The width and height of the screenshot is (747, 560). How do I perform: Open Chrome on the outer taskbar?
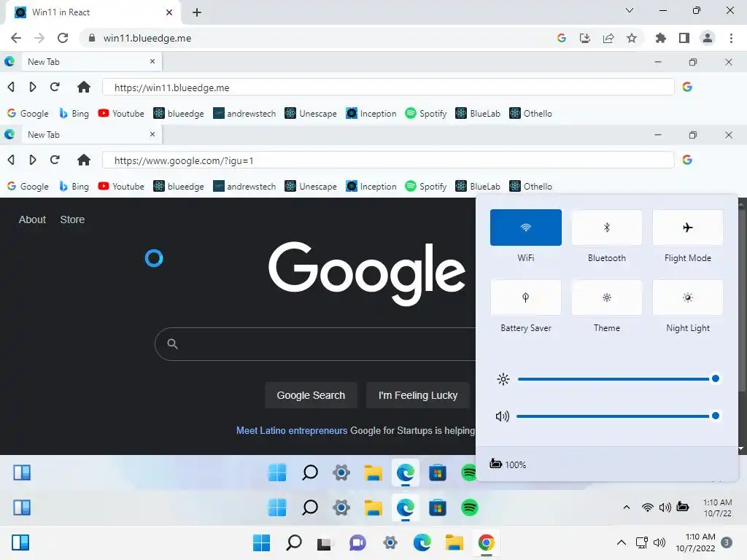pos(486,542)
